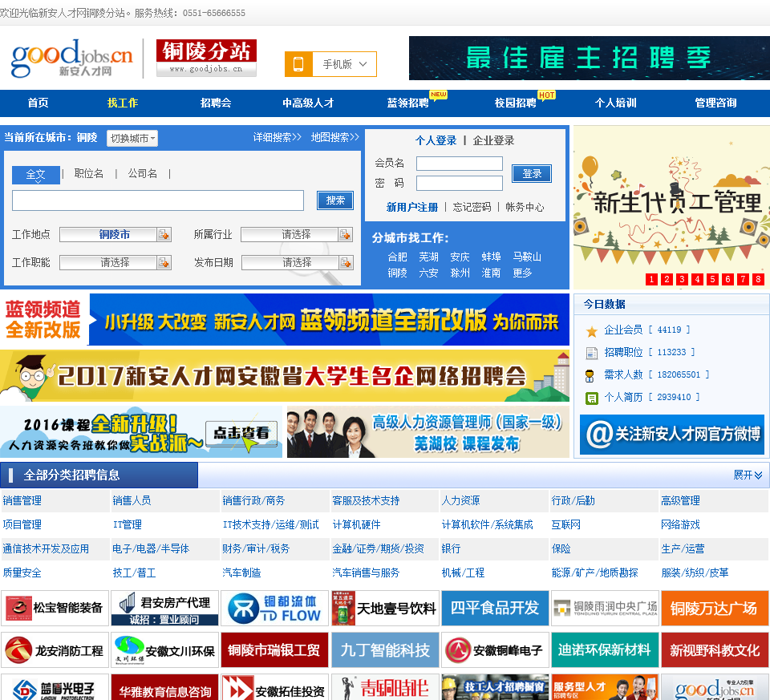The height and width of the screenshot is (700, 770).
Task: Open the 铜陵市 work location selector
Action: click(x=115, y=235)
